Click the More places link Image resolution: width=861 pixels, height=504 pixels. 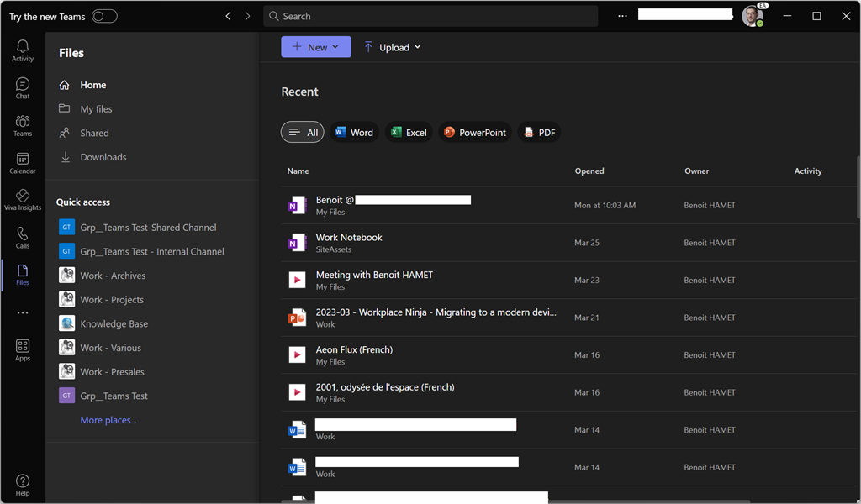click(x=108, y=420)
